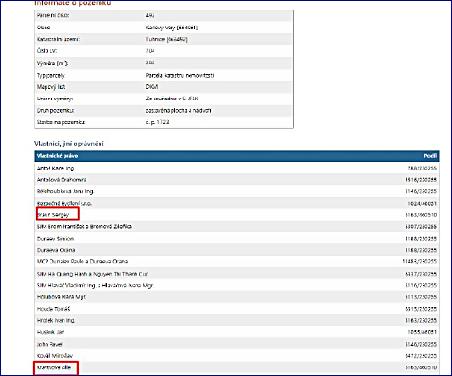Click the 'Druh pozemku' row label
This screenshot has height=376, width=452.
[x=56, y=110]
